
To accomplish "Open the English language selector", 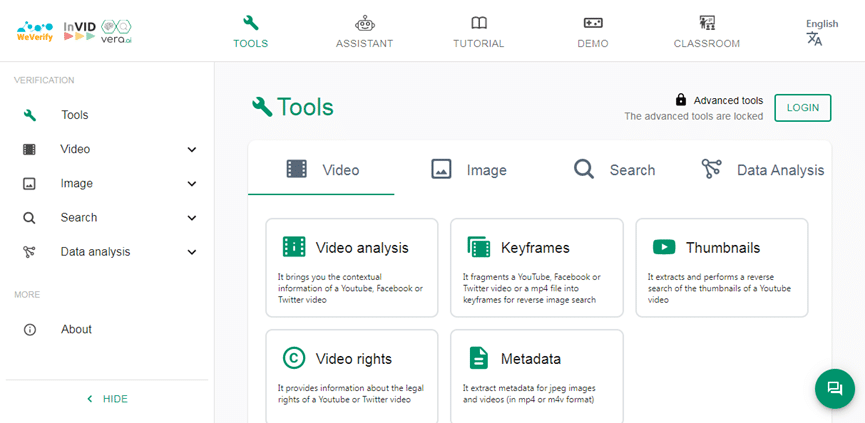I will pos(822,24).
